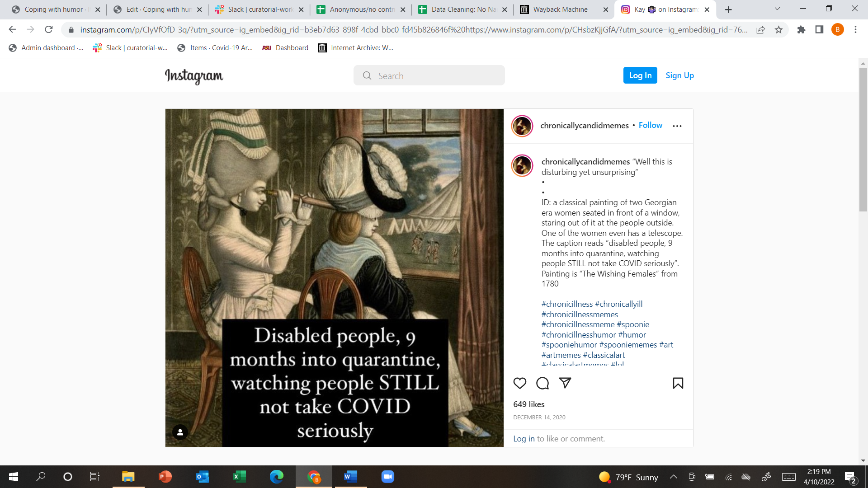This screenshot has width=868, height=488.
Task: Open comments with the speech bubble icon
Action: (542, 383)
